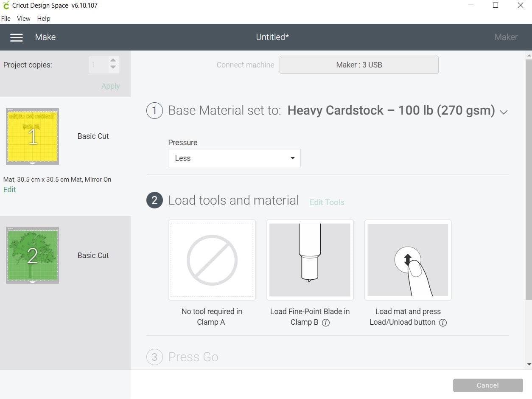Open the File menu

[6, 19]
